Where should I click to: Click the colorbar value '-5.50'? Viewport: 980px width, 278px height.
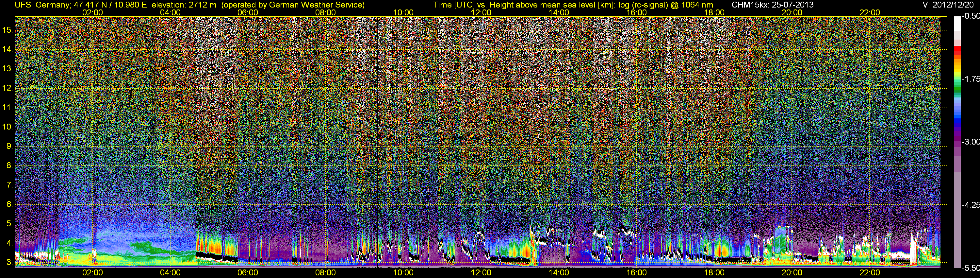coord(971,268)
